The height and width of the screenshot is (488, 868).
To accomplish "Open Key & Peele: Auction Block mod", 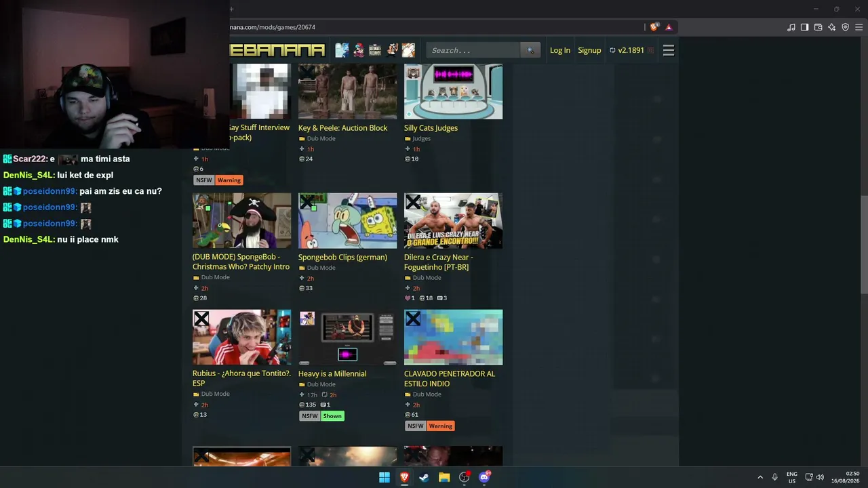I will tap(343, 128).
